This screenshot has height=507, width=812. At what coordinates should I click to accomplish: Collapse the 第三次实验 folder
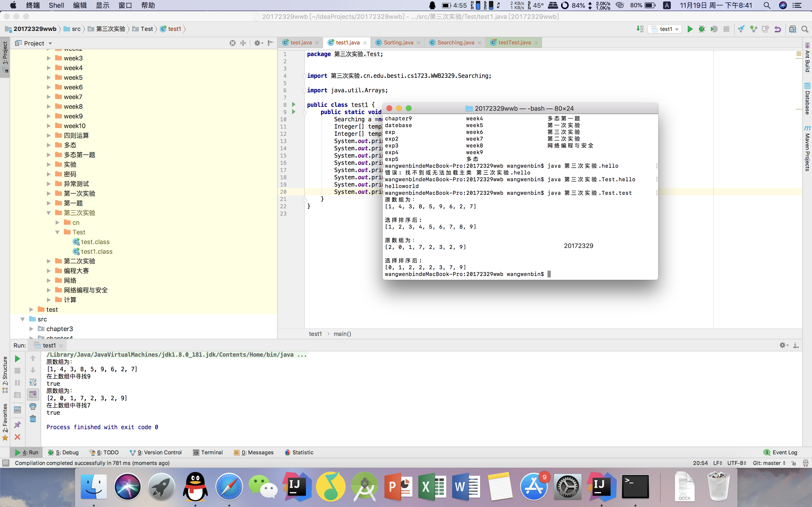pyautogui.click(x=49, y=213)
